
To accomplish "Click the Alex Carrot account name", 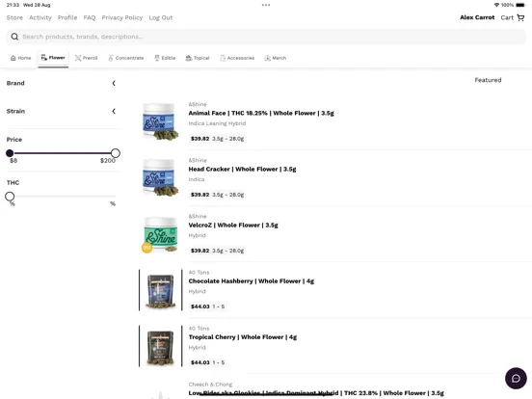I will pos(477,17).
